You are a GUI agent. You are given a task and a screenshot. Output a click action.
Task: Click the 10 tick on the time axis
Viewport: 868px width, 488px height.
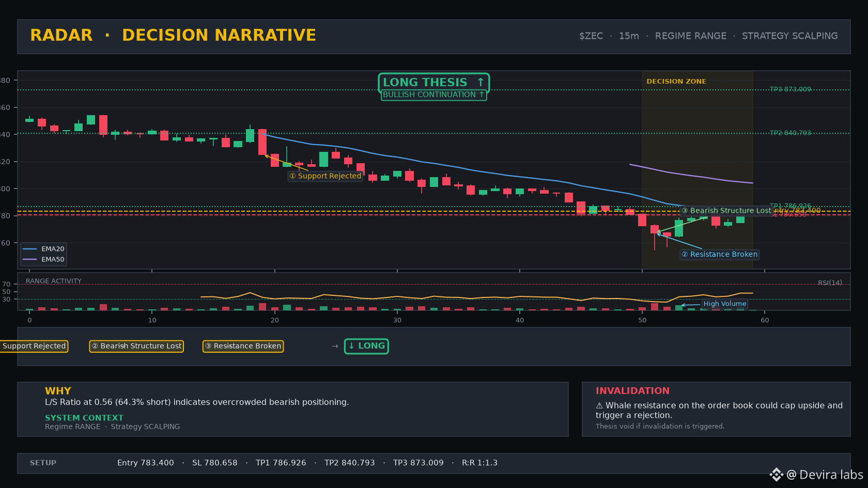(x=152, y=320)
